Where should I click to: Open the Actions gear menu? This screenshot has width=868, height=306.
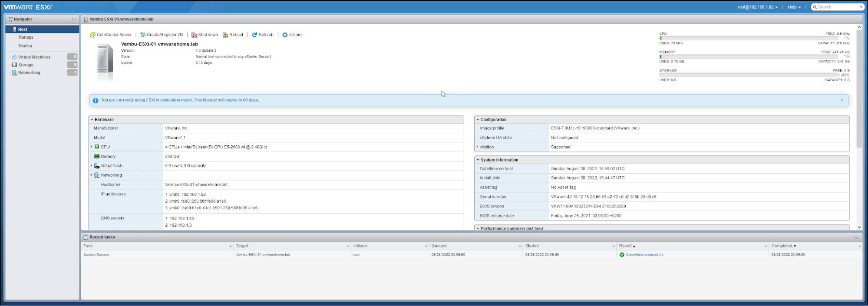[292, 35]
